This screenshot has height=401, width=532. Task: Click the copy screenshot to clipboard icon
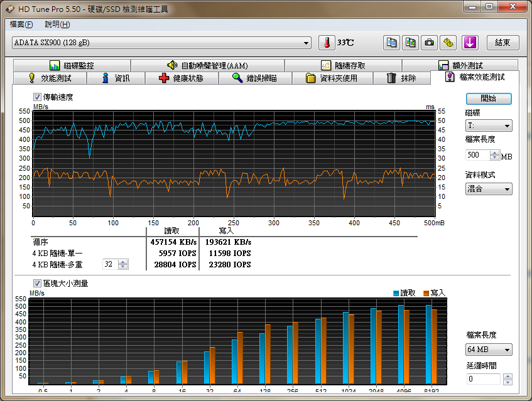click(410, 43)
